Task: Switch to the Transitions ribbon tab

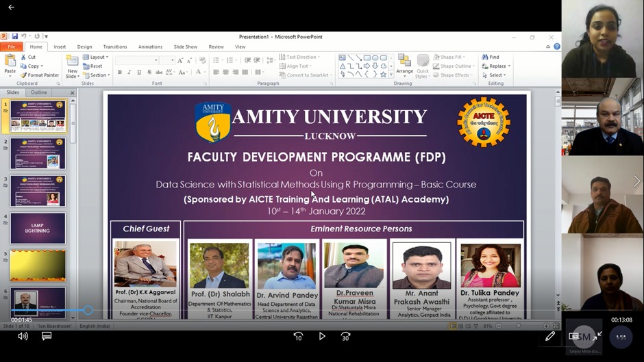Action: [115, 47]
